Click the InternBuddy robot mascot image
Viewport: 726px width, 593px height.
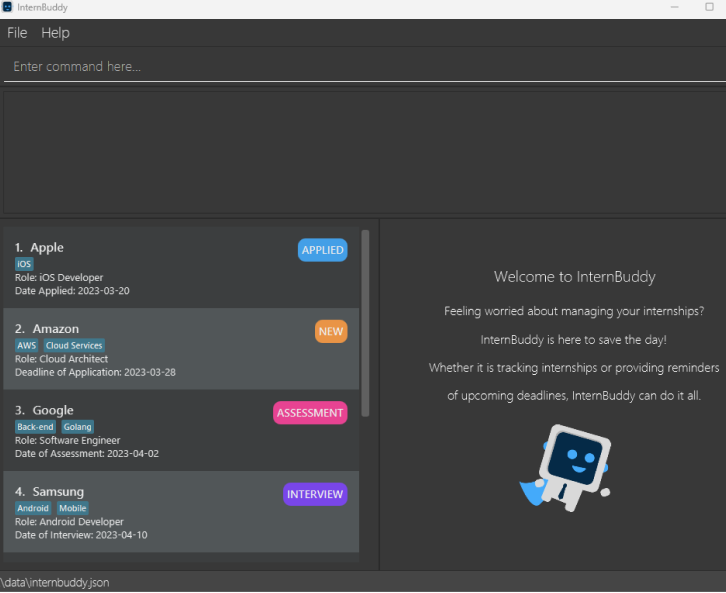pos(565,468)
